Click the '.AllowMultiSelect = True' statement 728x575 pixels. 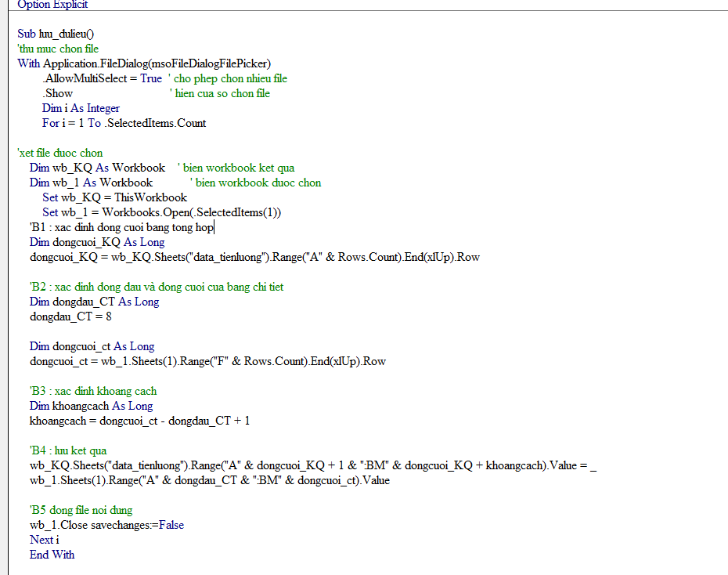[x=102, y=78]
